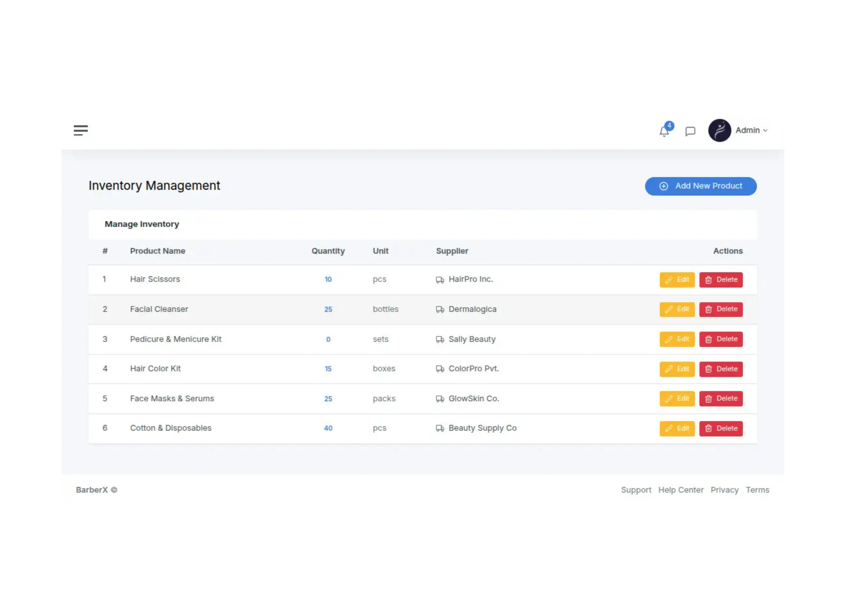Screen dimensions: 846x616
Task: Edit the Pedicure & Menicure Kit
Action: (x=677, y=339)
